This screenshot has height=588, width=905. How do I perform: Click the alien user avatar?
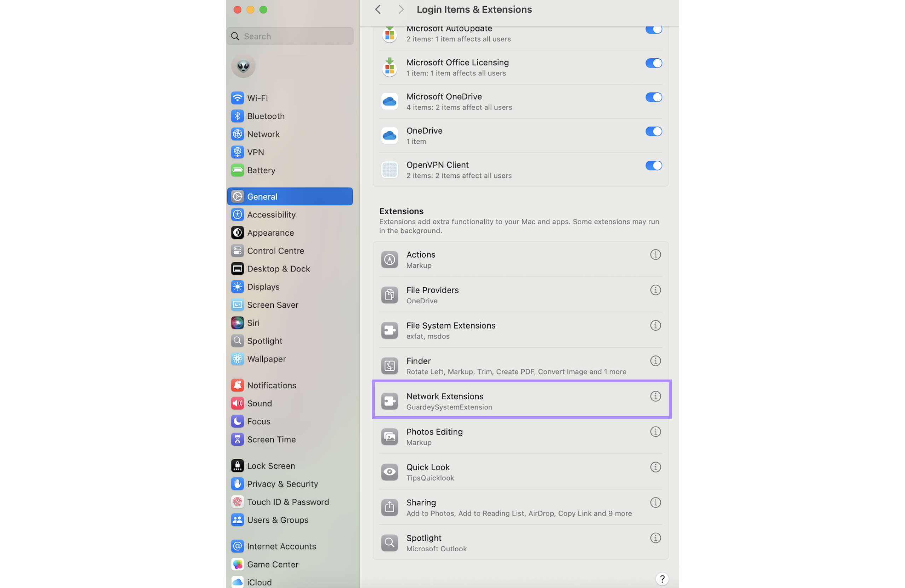(x=243, y=66)
